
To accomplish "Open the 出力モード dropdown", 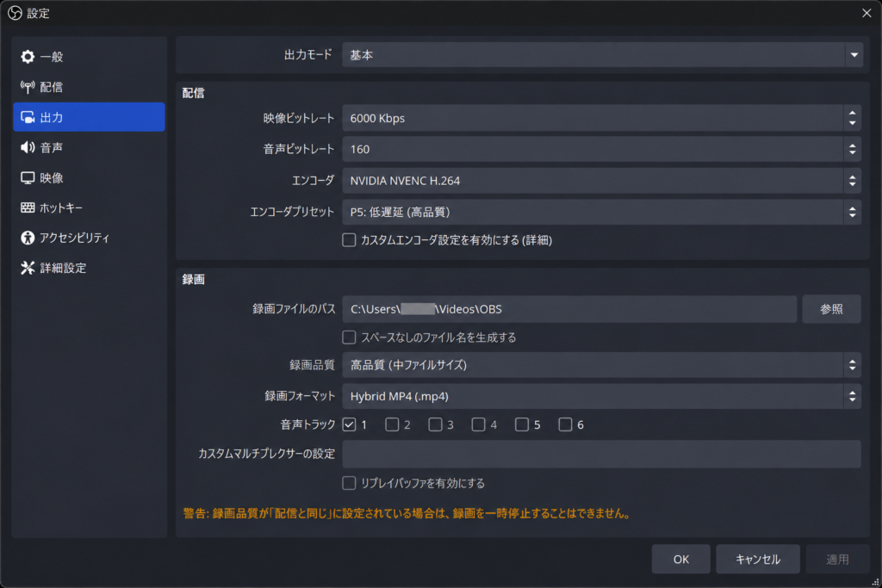I will pyautogui.click(x=602, y=55).
